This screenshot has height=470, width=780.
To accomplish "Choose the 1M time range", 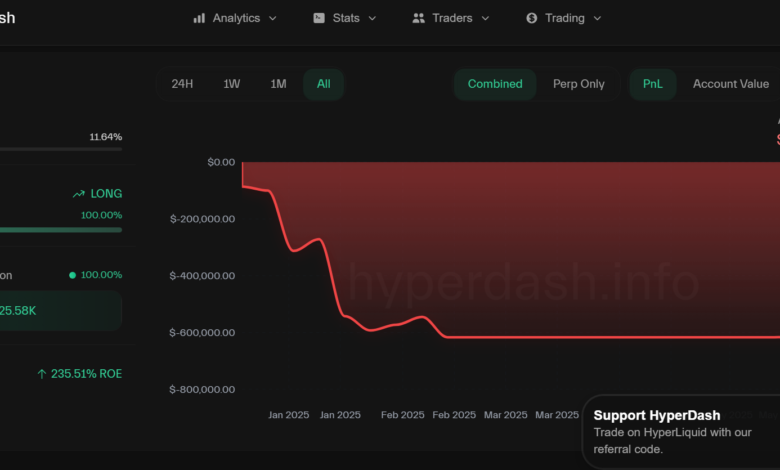I will pyautogui.click(x=278, y=84).
